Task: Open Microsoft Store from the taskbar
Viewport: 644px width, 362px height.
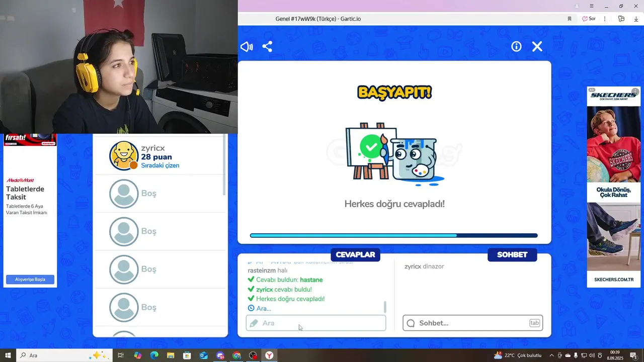Action: [x=187, y=355]
